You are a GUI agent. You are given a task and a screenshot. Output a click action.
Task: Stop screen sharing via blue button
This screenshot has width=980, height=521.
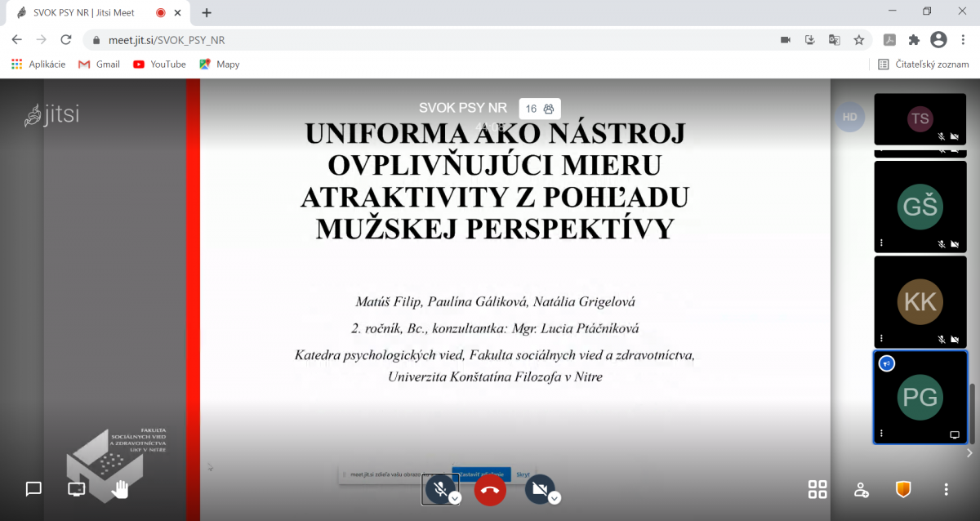(481, 474)
